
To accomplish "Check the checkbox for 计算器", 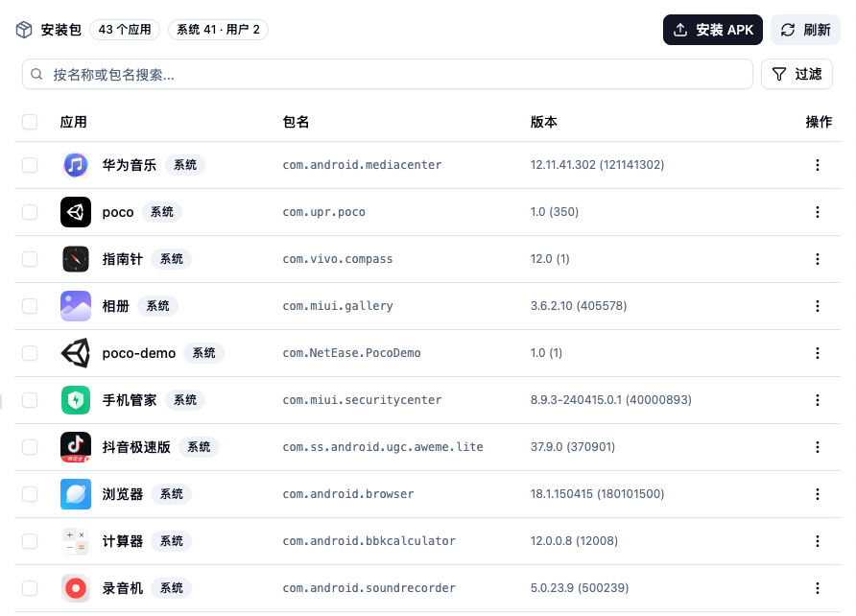I will [x=30, y=540].
